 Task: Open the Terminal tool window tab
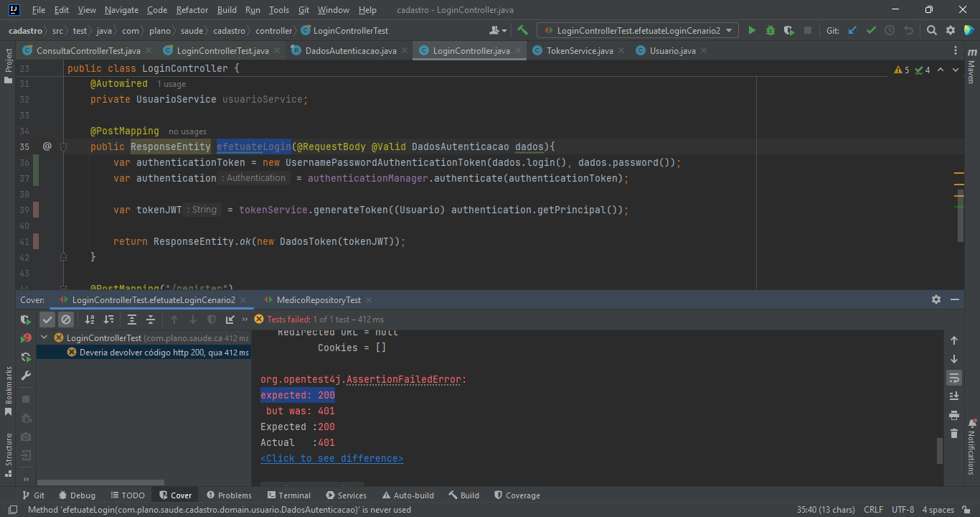click(x=288, y=495)
